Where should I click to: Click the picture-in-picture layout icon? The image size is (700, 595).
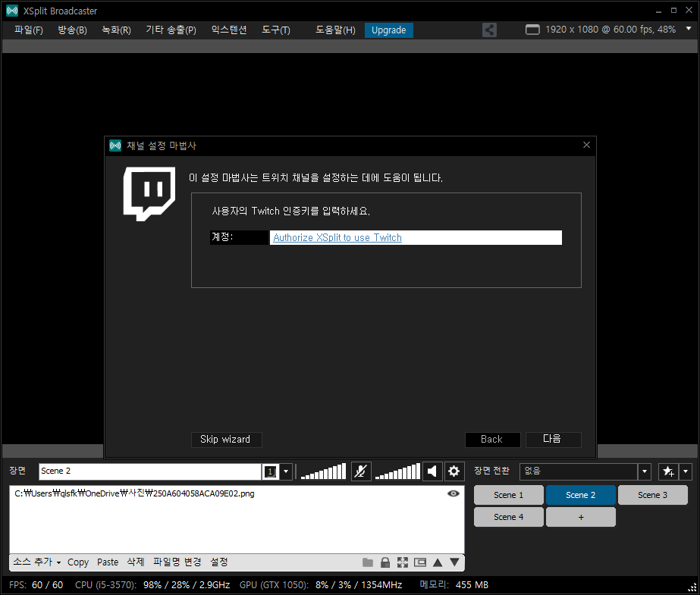[420, 562]
